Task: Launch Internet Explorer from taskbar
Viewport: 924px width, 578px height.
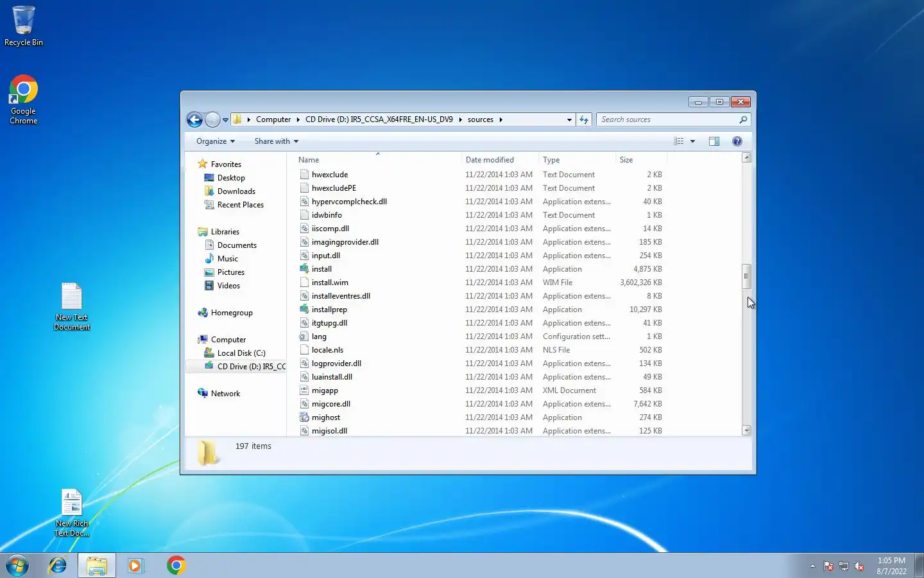Action: click(x=58, y=565)
